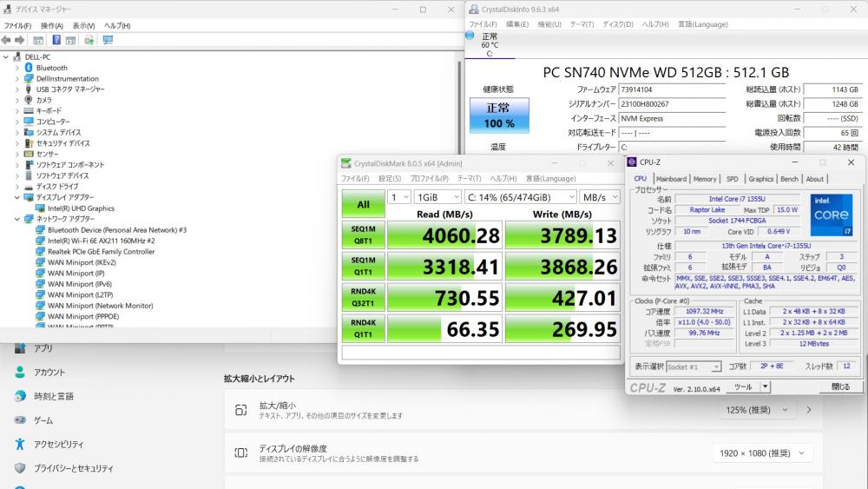Collapse the DELL-PC root node
Screen dimensions: 868x489
pyautogui.click(x=6, y=57)
